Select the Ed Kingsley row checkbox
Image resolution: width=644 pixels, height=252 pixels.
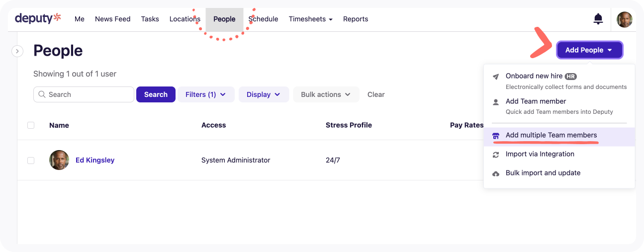pos(31,160)
